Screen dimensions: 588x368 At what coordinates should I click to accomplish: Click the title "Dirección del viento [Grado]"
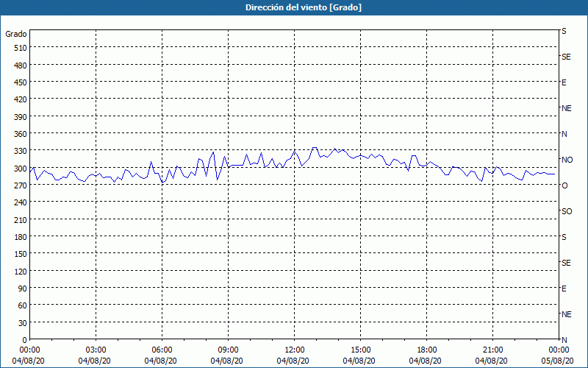(304, 7)
